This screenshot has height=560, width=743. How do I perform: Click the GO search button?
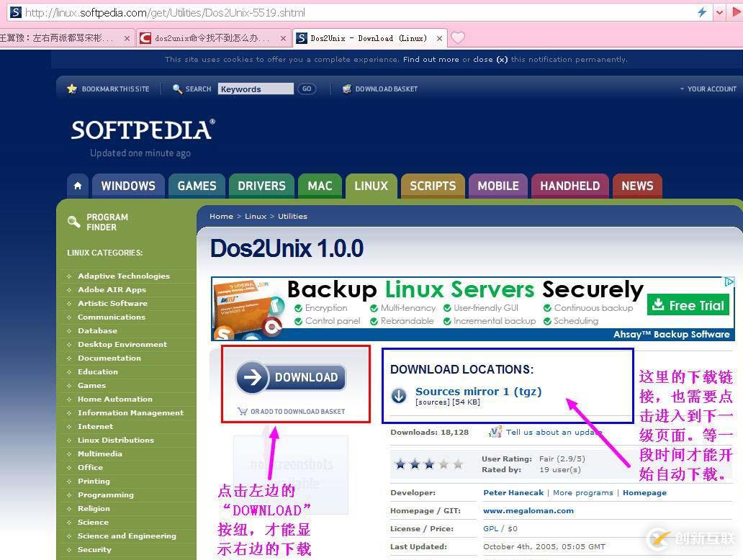[307, 89]
